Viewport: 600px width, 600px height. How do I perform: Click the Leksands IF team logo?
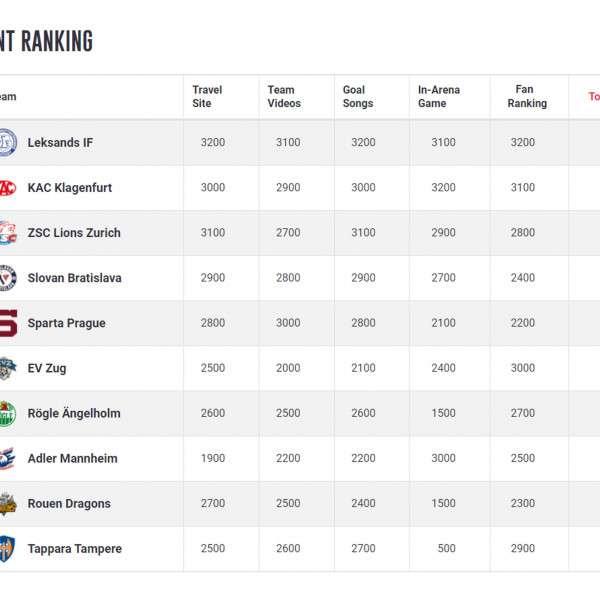(x=7, y=142)
